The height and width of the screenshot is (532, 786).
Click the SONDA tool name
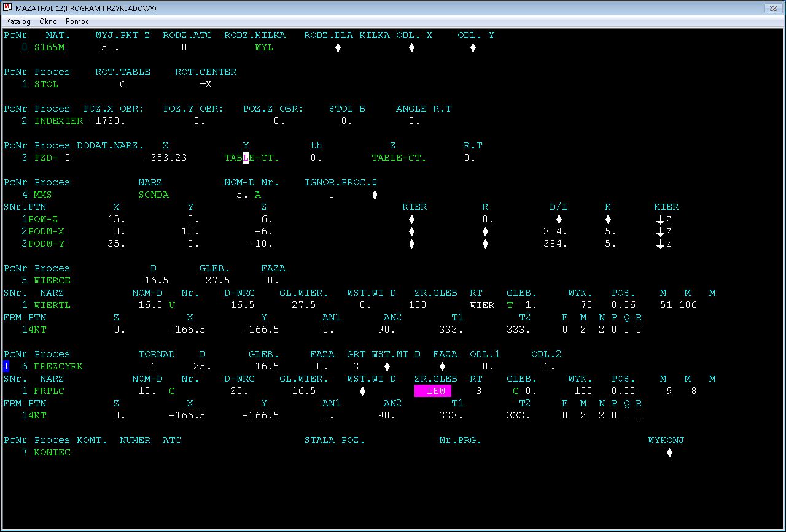(x=154, y=195)
